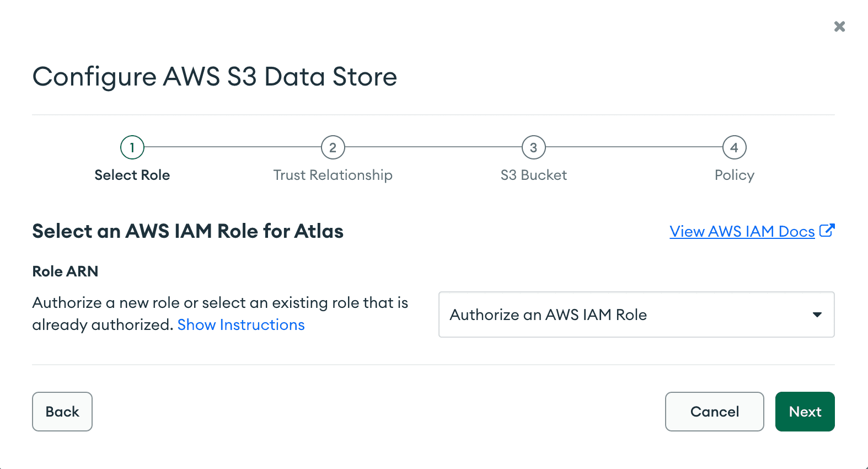This screenshot has height=469, width=868.
Task: Jump to the Trust Relationship step label
Action: (x=333, y=175)
